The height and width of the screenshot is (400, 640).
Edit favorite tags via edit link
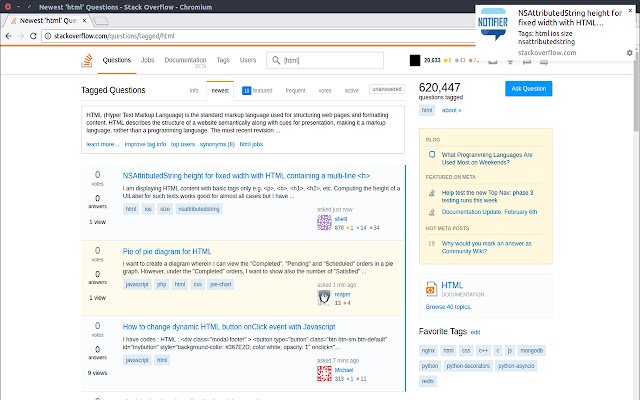[475, 332]
